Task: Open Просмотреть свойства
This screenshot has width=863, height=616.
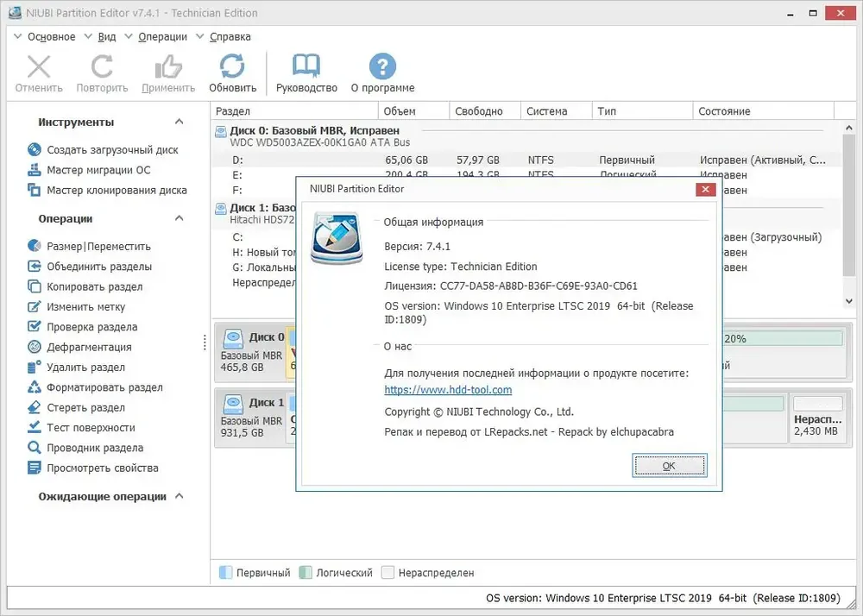Action: coord(93,468)
